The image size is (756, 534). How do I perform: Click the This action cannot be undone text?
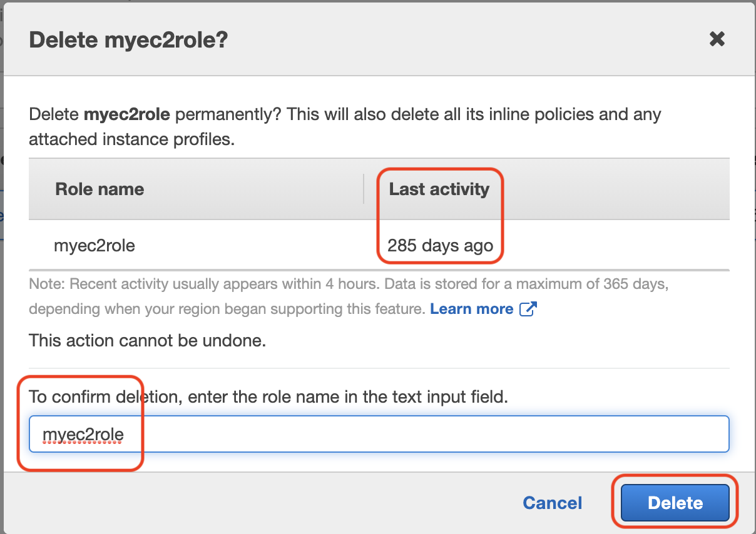pos(148,341)
